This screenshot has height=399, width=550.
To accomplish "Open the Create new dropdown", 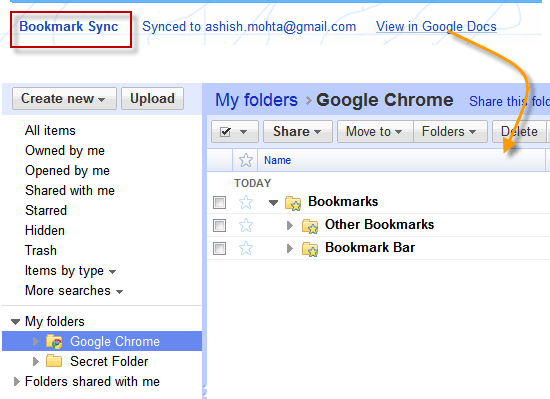I will (x=64, y=99).
